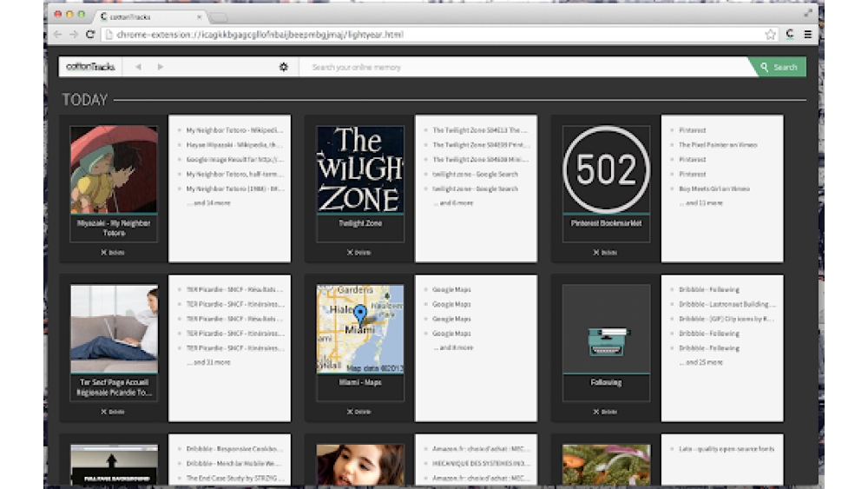Click the green Search button

(x=779, y=67)
